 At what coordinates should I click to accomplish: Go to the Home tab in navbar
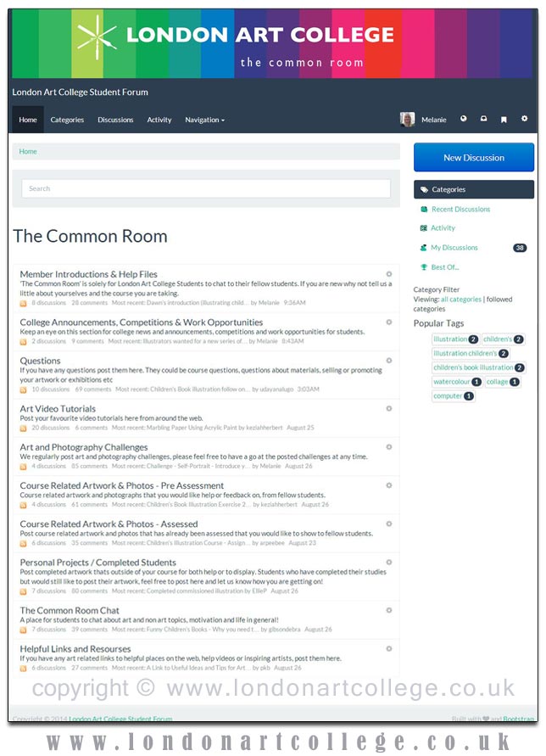pos(28,120)
